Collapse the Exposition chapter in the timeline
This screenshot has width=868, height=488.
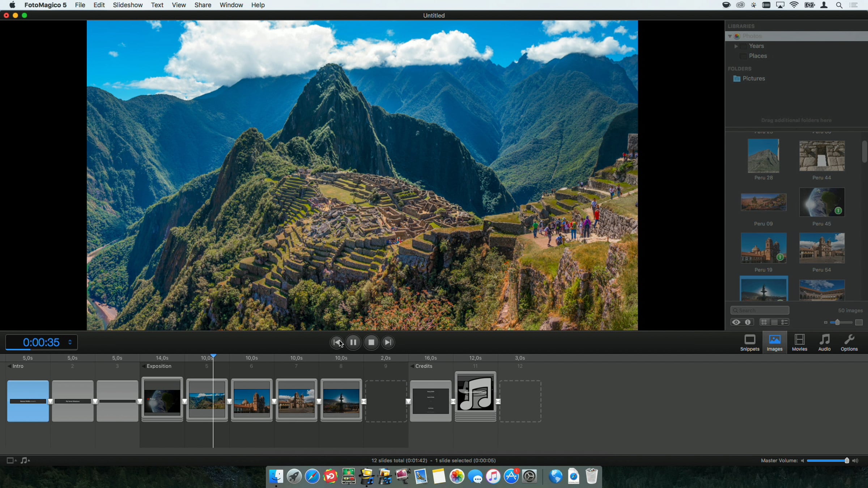pyautogui.click(x=144, y=366)
